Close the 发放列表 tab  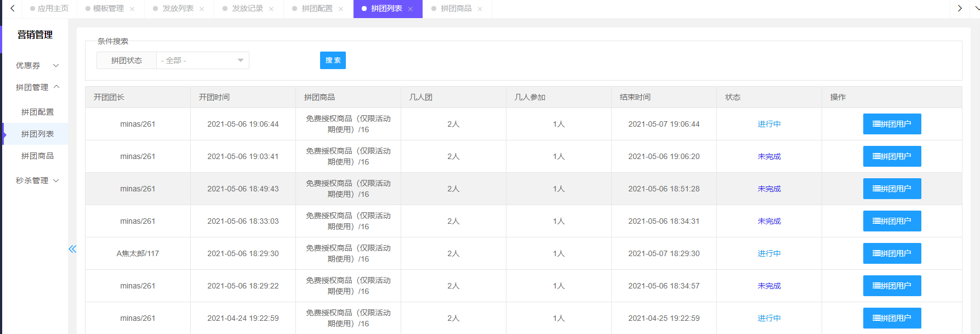(202, 9)
